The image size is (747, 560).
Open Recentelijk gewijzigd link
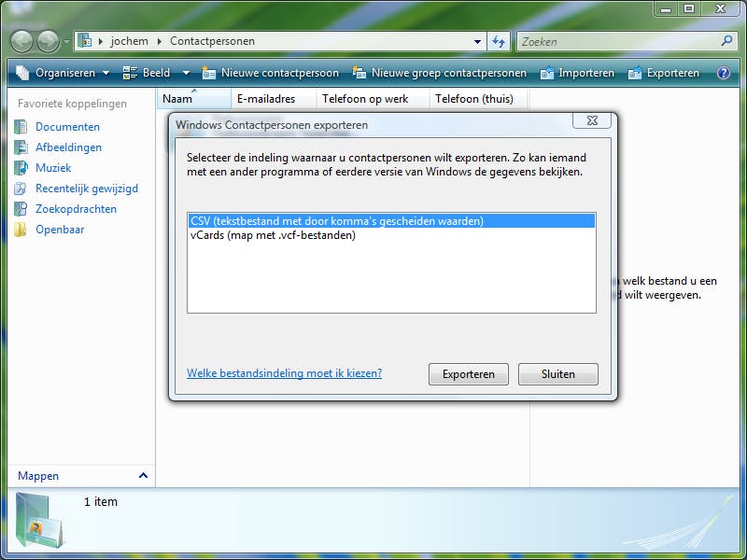(87, 189)
